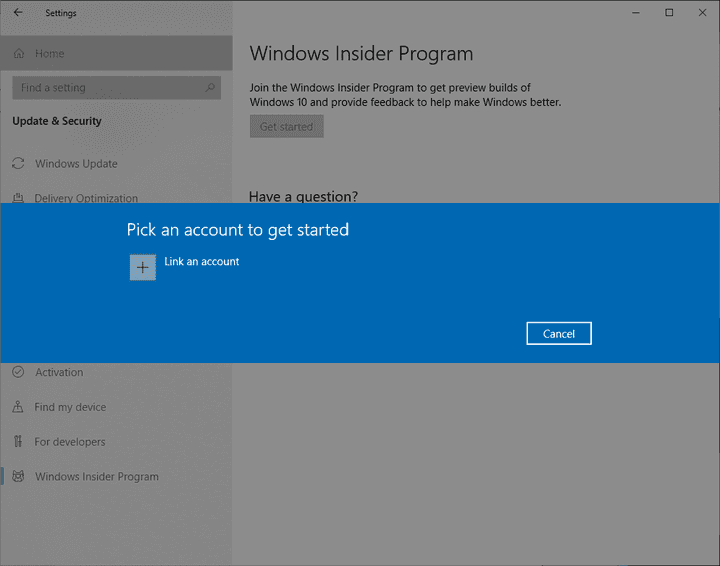
Task: Select the Link an account text
Action: 202,261
